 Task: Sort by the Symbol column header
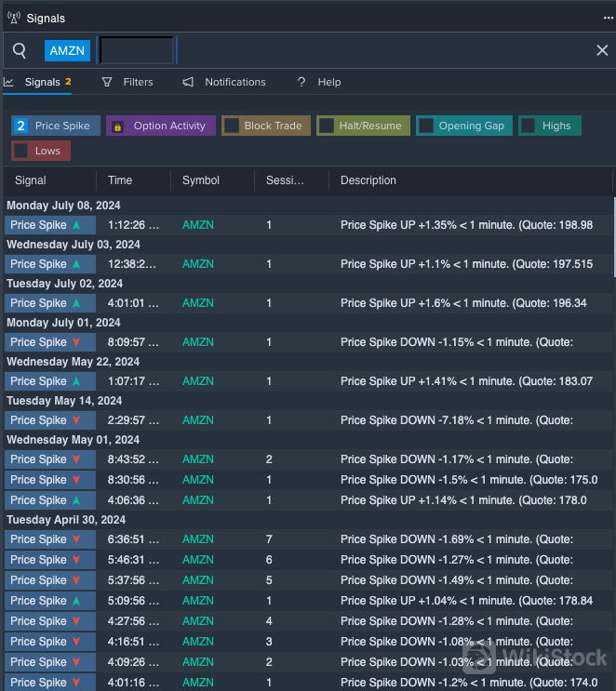201,180
